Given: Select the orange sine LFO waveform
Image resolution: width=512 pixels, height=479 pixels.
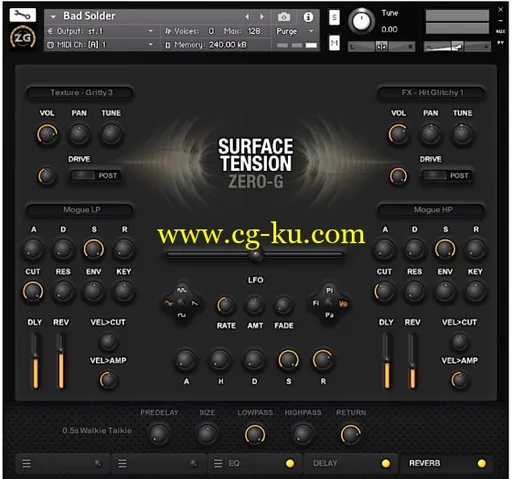Looking at the screenshot, I should tap(169, 303).
